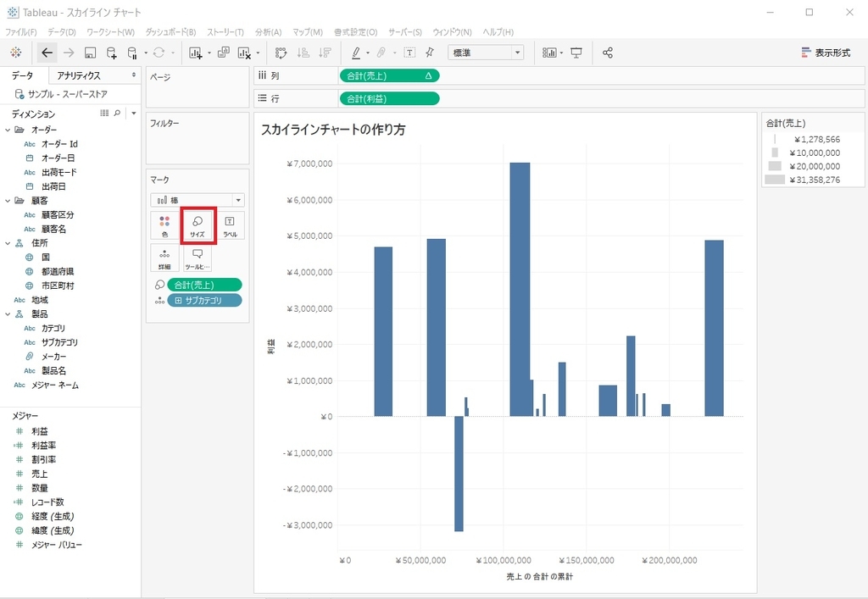Open the マップ(M) menu
This screenshot has width=868, height=599.
(x=307, y=32)
